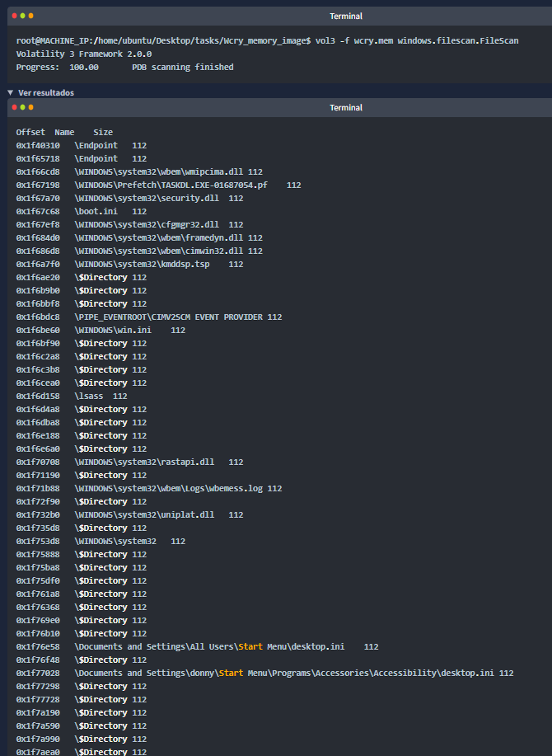Screen dimensions: 552x756
Task: Click the wmipcima.dll path entry
Action: click(x=158, y=171)
